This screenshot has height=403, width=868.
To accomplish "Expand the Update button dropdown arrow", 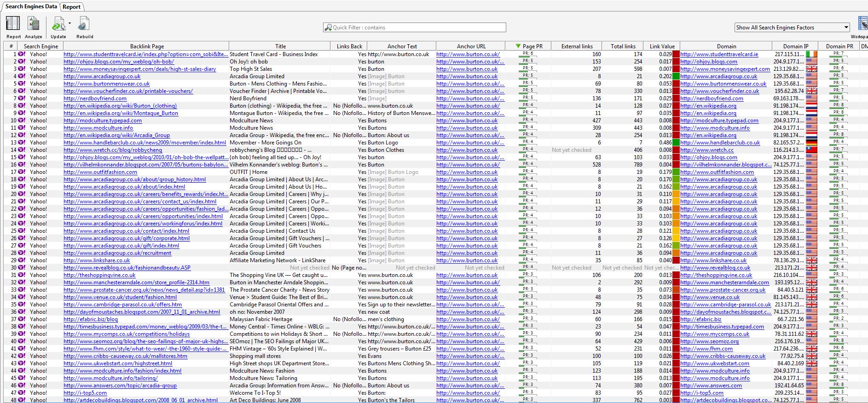I will click(70, 23).
